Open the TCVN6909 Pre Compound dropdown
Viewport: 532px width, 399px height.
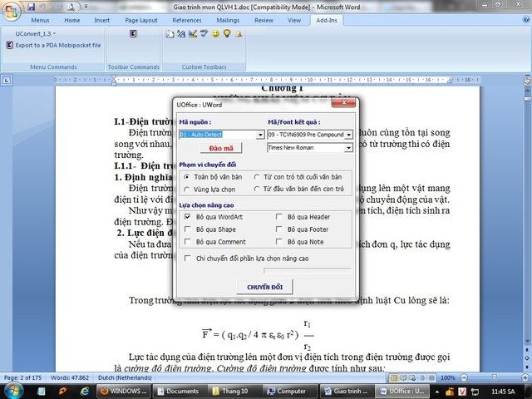click(x=348, y=135)
